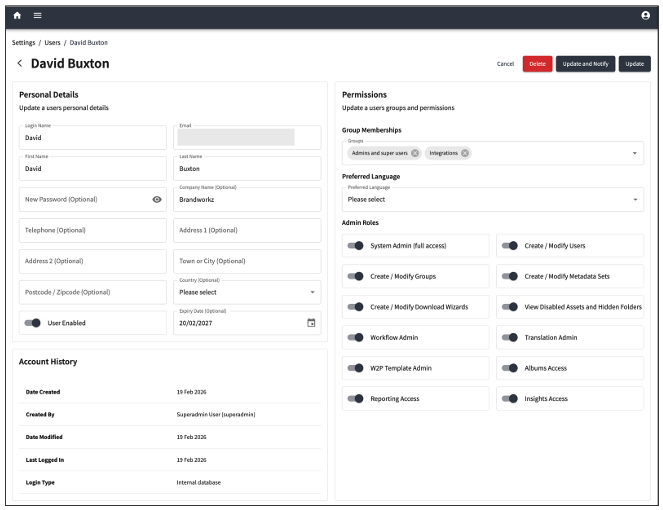The height and width of the screenshot is (510, 663).
Task: Toggle the Insights Access switch
Action: [510, 398]
